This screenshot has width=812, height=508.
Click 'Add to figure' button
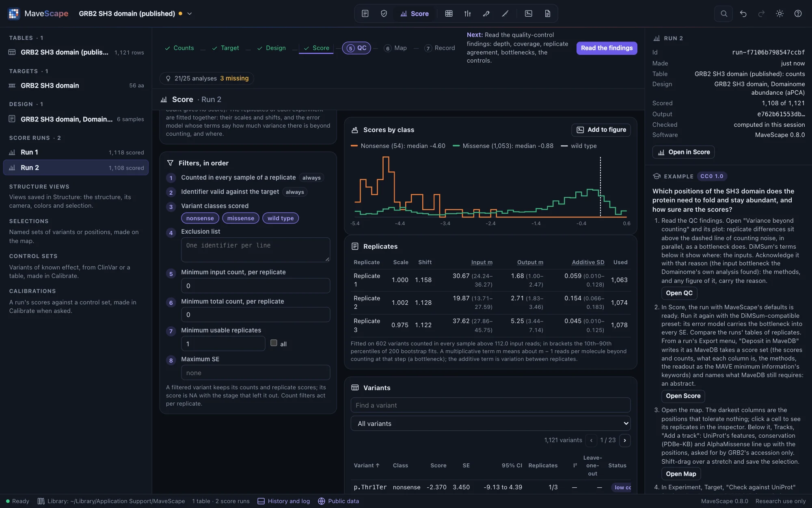pyautogui.click(x=601, y=130)
